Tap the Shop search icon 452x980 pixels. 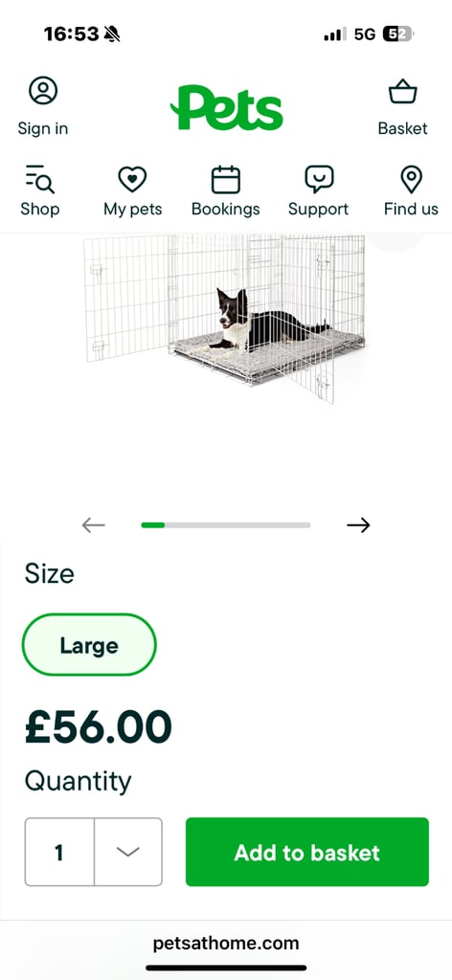(40, 179)
